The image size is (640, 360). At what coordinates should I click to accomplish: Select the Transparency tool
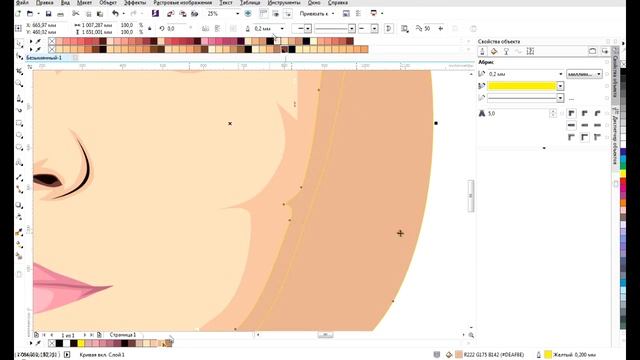(19, 217)
